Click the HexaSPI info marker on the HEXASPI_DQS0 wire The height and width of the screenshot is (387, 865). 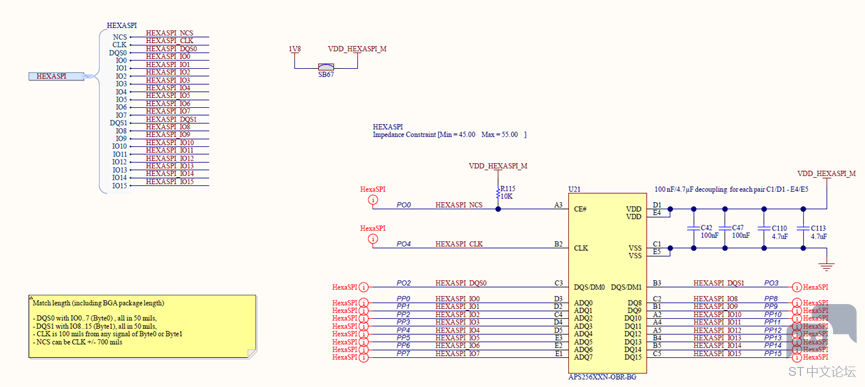point(364,287)
